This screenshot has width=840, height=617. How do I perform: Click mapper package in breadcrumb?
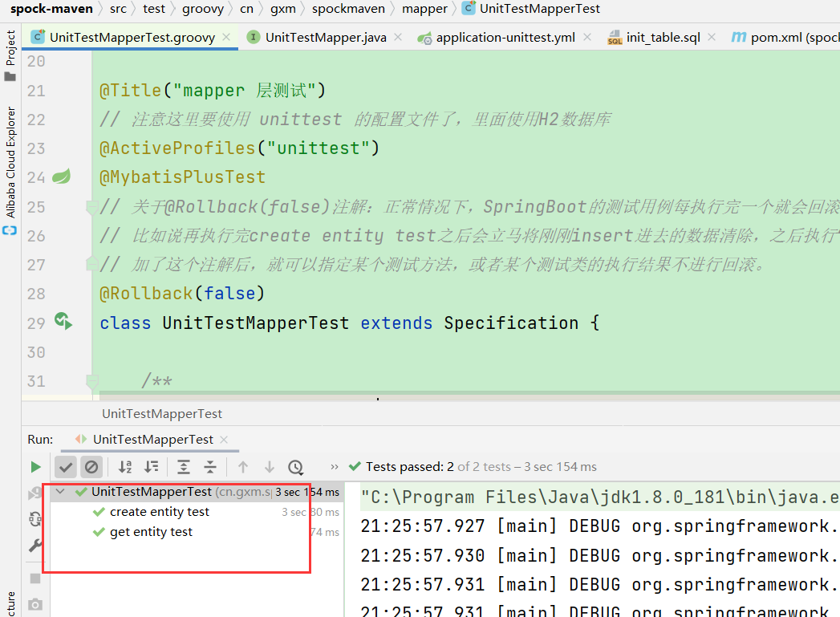[424, 9]
